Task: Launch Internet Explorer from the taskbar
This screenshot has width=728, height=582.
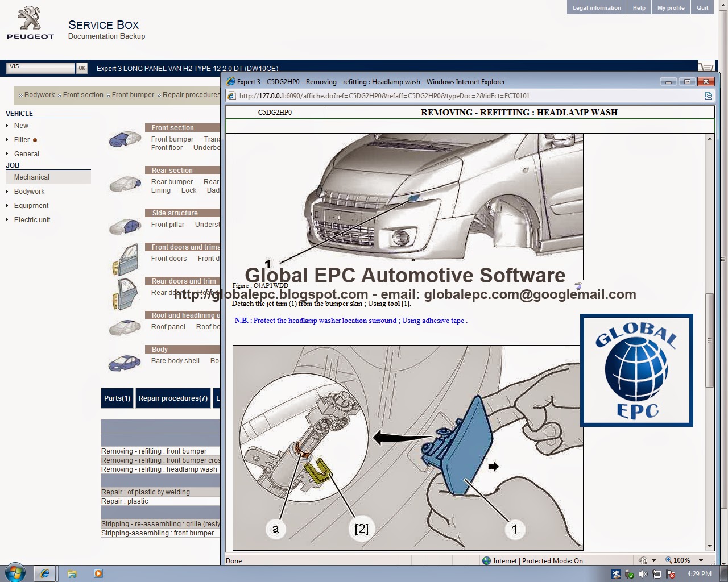Action: tap(45, 573)
